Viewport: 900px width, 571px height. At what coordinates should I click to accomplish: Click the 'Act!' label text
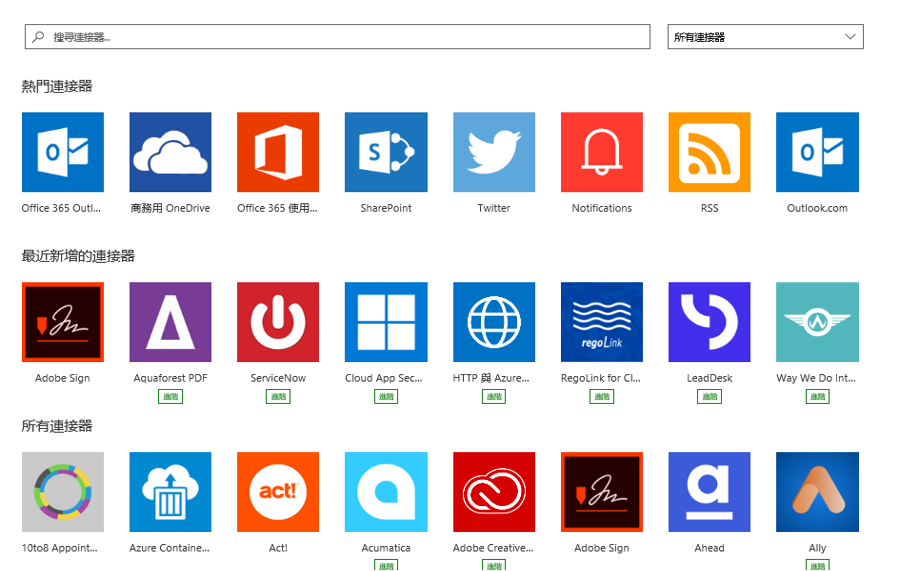point(278,548)
